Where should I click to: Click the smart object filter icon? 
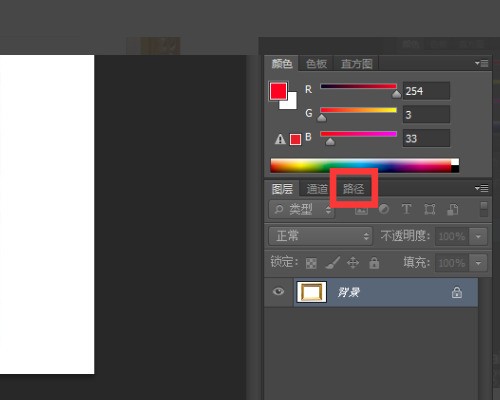tap(453, 209)
